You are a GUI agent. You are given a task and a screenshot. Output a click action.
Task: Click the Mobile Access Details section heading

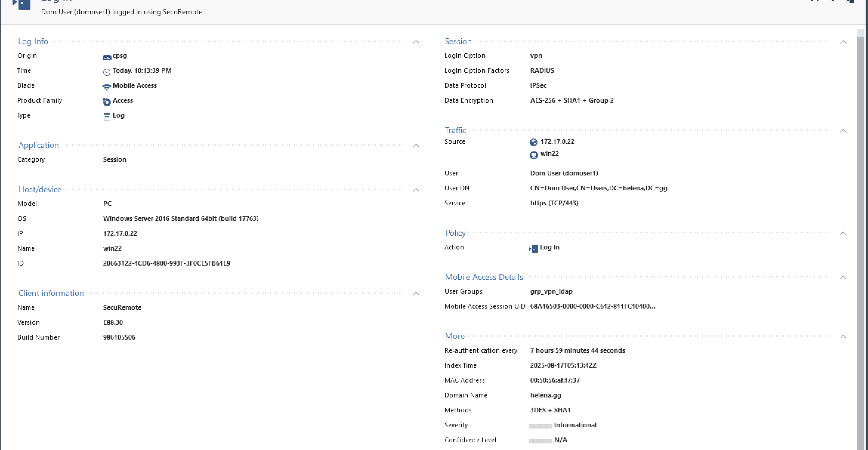point(484,277)
